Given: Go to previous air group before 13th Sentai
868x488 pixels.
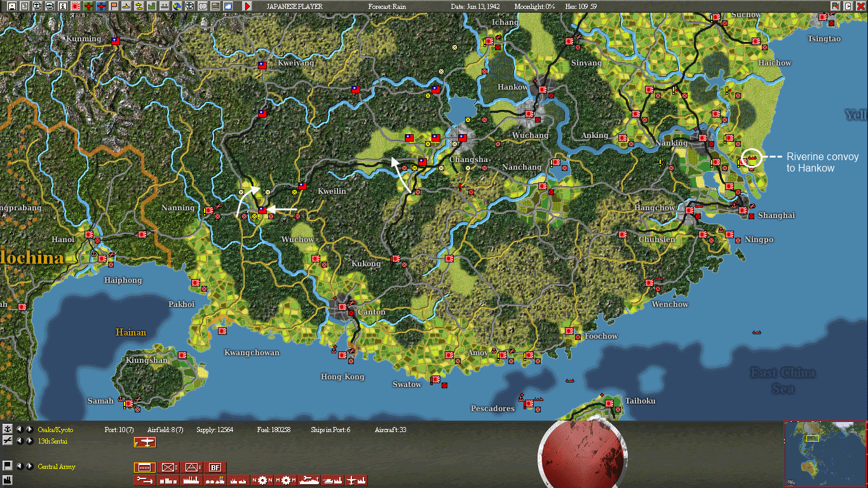Looking at the screenshot, I should [x=19, y=440].
